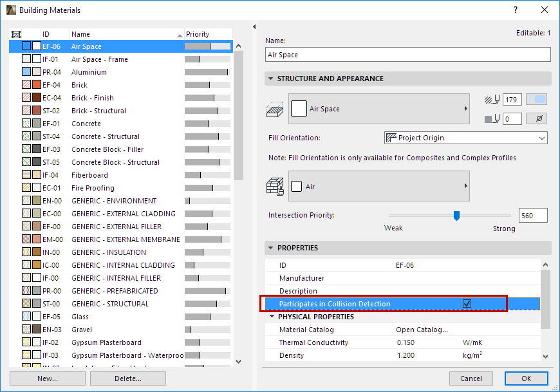Screen dimensions: 560x392
Task: Sort by the ID column header
Action: pos(55,34)
